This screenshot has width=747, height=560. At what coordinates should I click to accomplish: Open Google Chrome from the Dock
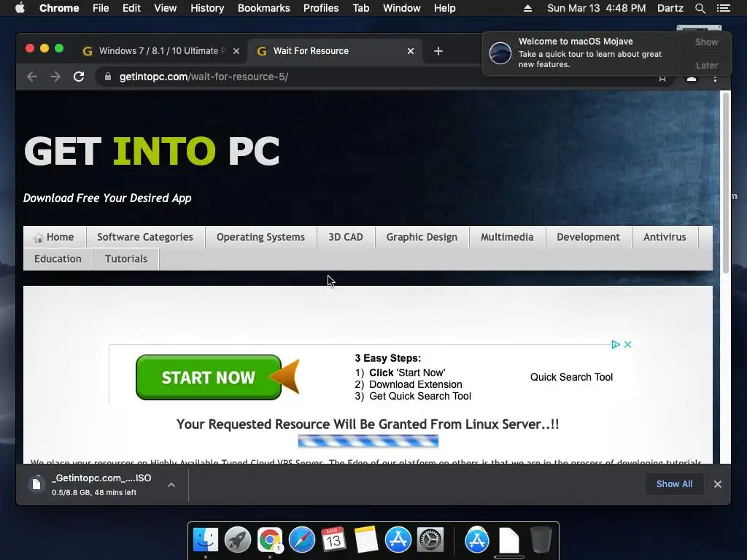click(270, 540)
